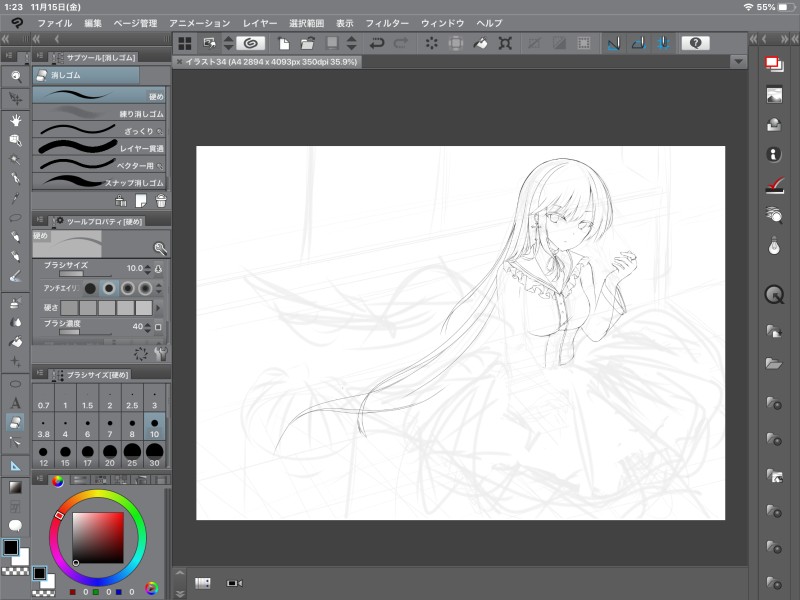The image size is (800, 600).
Task: Select the ざっくり eraser sub tool
Action: [x=99, y=131]
